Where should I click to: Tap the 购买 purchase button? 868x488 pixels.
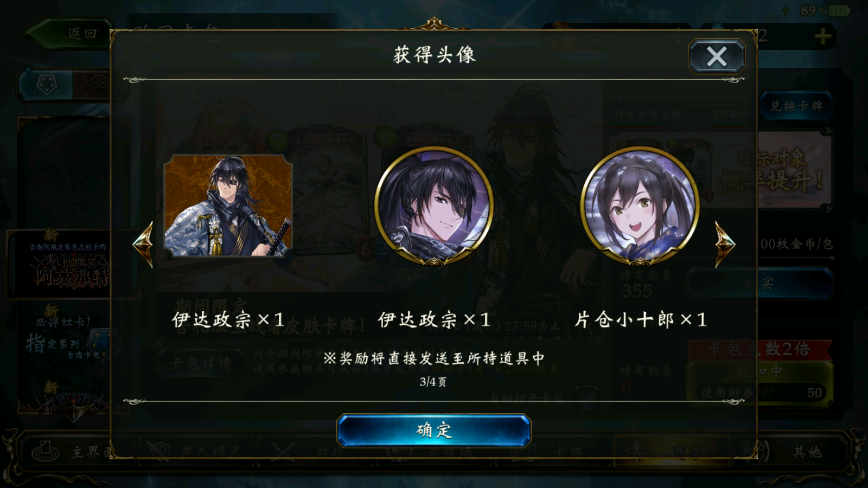pos(759,284)
